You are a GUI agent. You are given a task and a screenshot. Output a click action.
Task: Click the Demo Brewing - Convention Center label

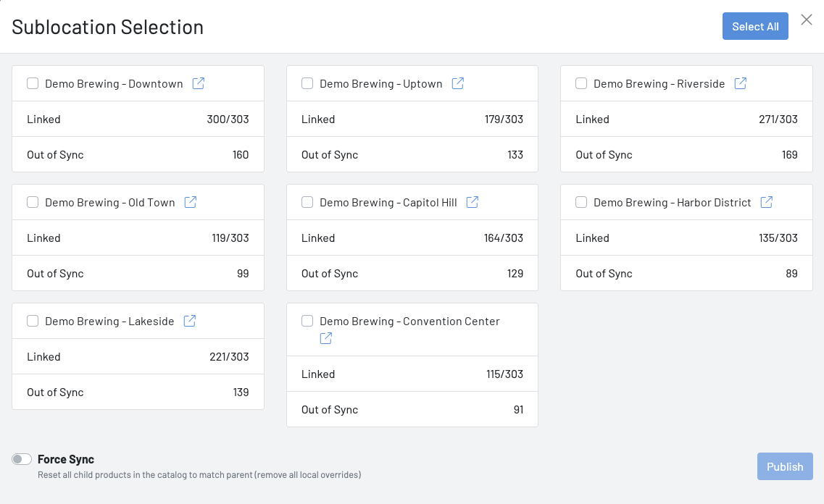tap(409, 322)
